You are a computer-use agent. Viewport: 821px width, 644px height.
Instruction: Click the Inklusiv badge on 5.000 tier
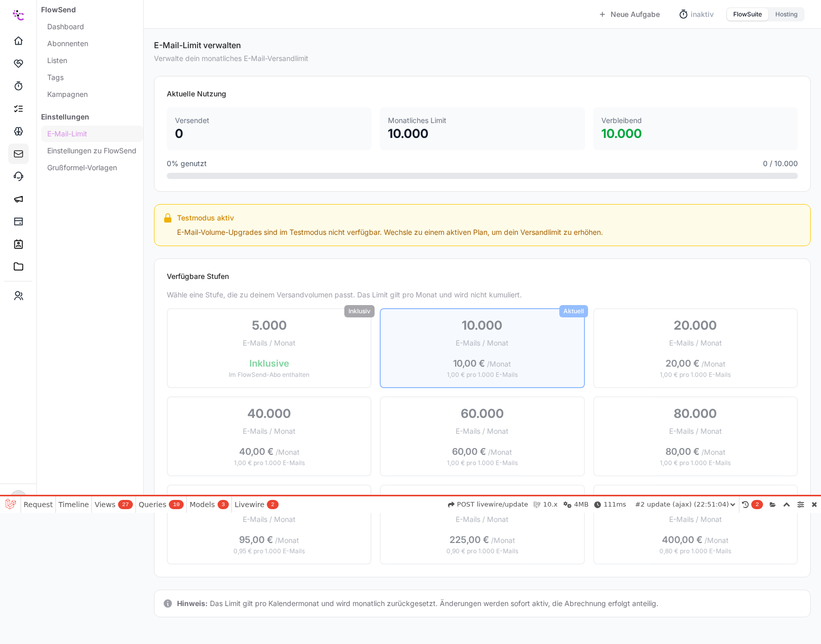point(359,311)
